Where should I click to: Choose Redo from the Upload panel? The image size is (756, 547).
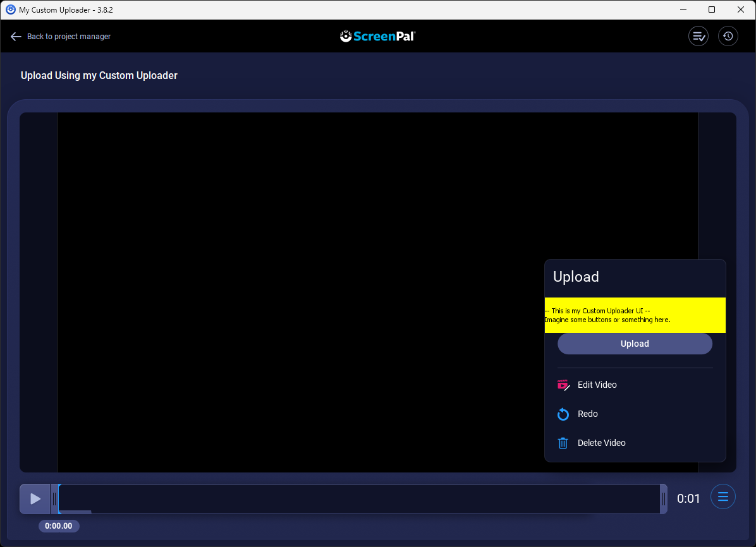(587, 414)
